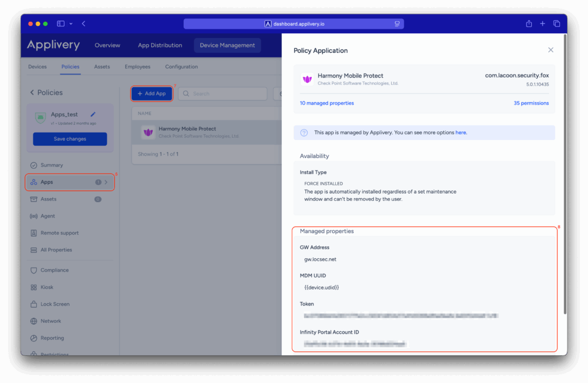Open sidebar dropdown arrow in Safari toolbar
This screenshot has width=588, height=383.
coord(71,24)
